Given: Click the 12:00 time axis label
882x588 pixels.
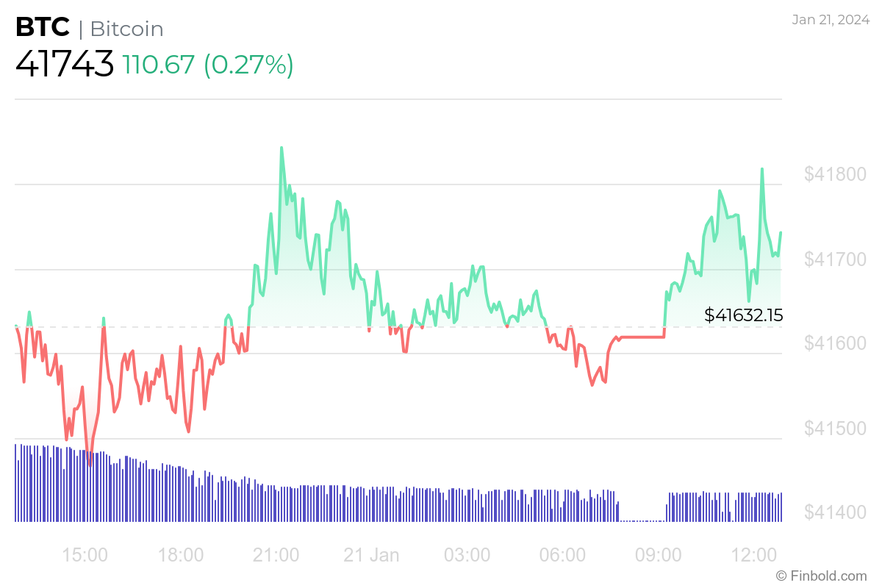Looking at the screenshot, I should point(754,554).
